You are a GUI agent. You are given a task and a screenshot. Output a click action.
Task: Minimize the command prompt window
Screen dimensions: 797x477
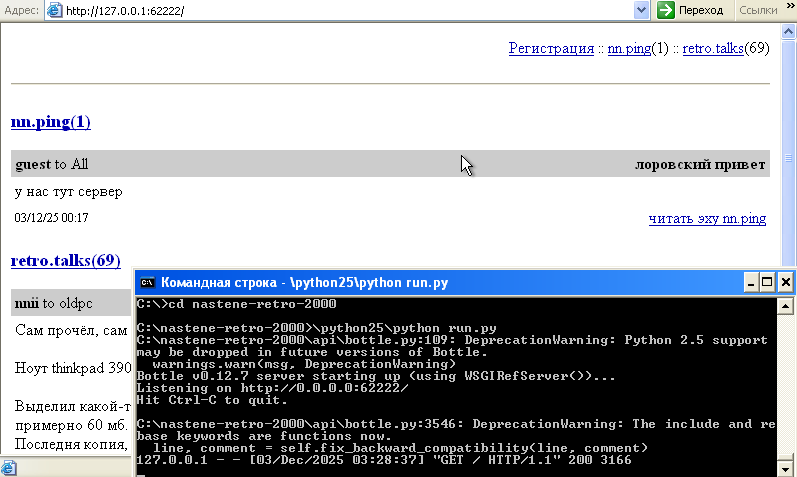pos(749,283)
